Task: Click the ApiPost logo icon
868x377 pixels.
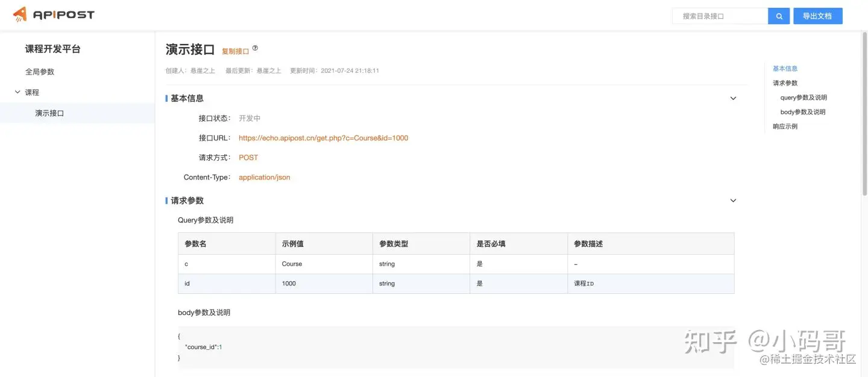Action: point(20,14)
